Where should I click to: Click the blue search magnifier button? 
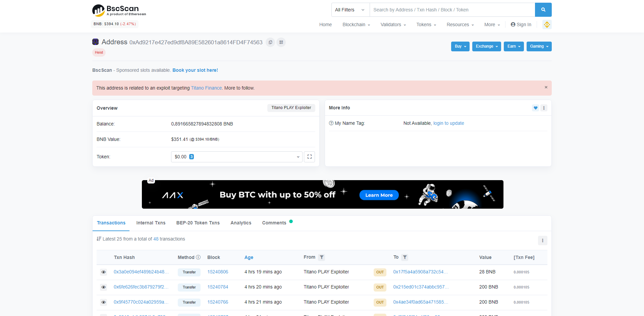pos(543,10)
